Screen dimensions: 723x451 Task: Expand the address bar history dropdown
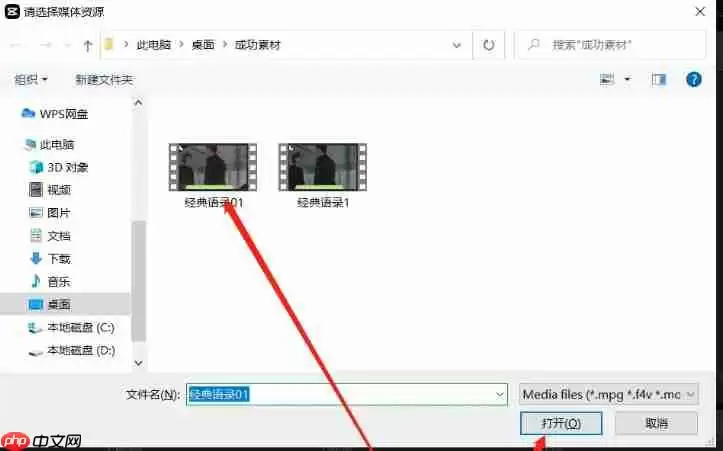point(456,45)
